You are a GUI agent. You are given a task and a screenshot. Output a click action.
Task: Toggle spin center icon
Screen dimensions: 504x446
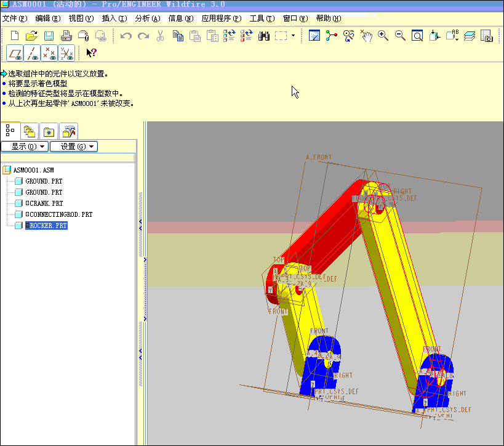pos(332,36)
